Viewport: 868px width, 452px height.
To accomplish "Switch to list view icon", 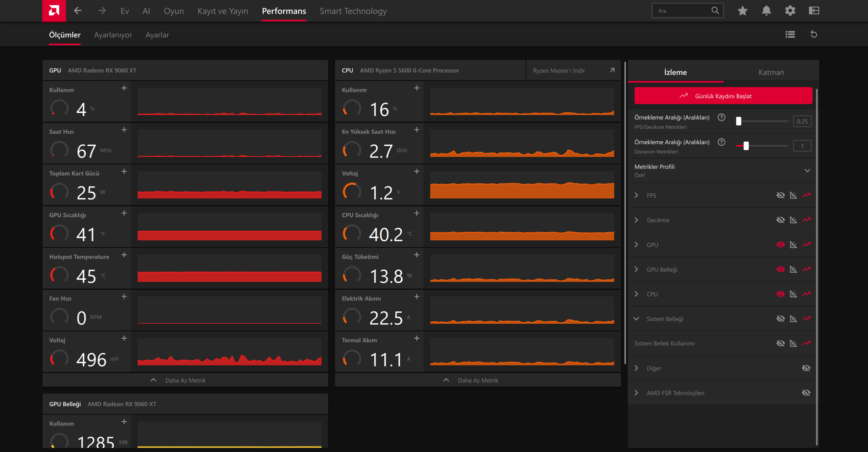I will (790, 34).
